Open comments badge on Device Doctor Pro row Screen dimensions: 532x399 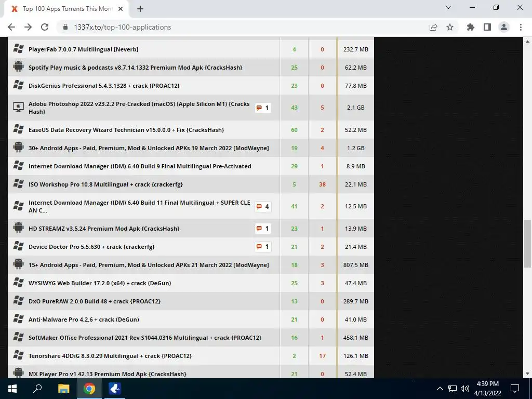click(263, 247)
